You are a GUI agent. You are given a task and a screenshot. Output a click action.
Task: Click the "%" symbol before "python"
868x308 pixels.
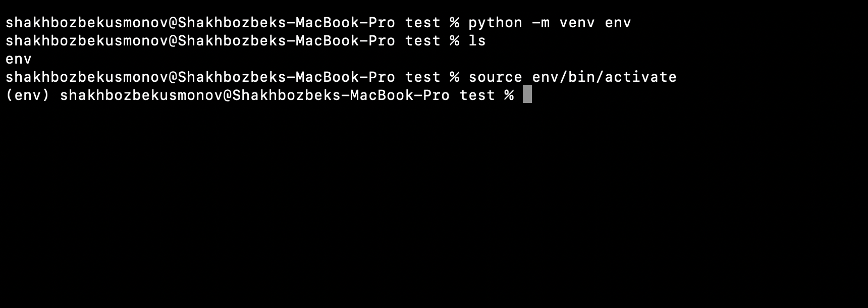(x=454, y=23)
